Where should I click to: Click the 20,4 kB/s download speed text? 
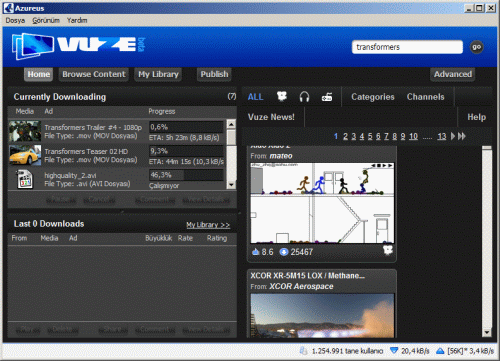415,351
